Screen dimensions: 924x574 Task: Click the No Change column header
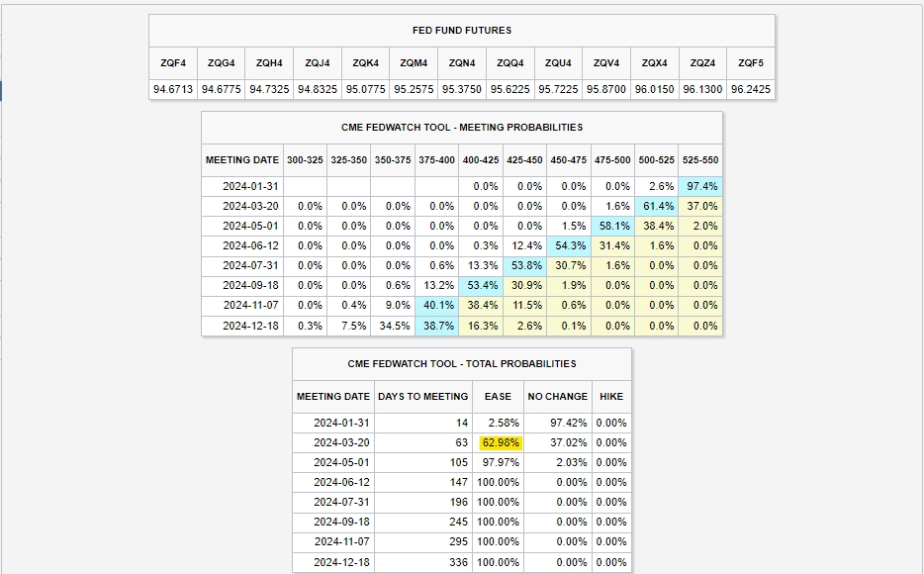(557, 397)
